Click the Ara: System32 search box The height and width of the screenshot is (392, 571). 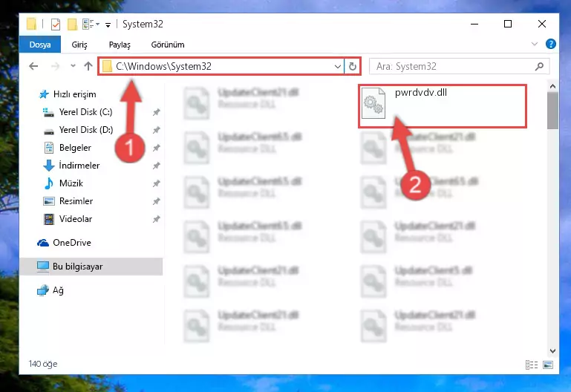point(459,66)
